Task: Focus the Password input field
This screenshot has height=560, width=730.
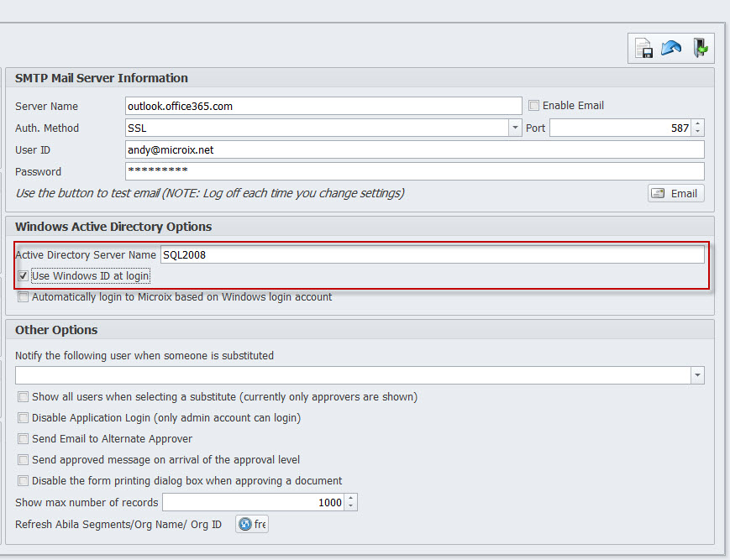Action: tap(414, 171)
